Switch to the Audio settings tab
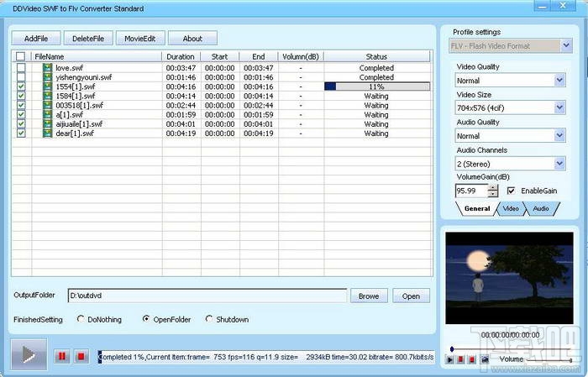The width and height of the screenshot is (588, 377). point(541,209)
